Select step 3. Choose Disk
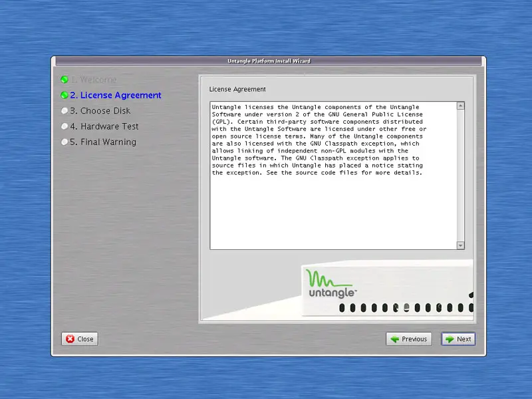The image size is (532, 399). click(100, 111)
